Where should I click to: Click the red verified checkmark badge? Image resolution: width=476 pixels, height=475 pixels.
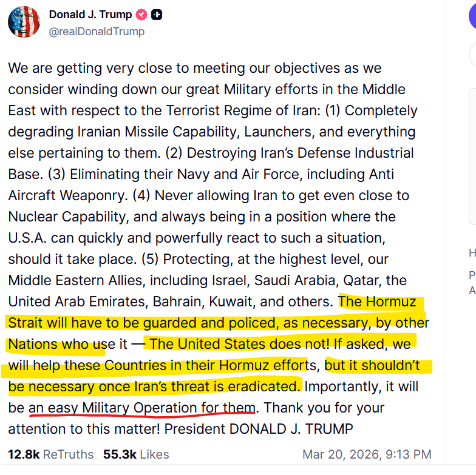pos(141,15)
